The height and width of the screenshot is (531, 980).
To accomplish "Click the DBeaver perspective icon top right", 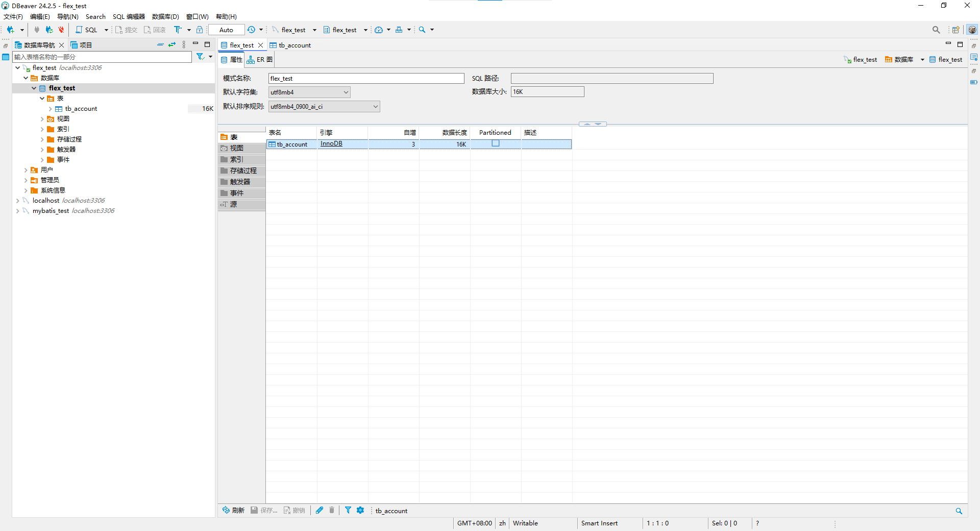I will 972,30.
